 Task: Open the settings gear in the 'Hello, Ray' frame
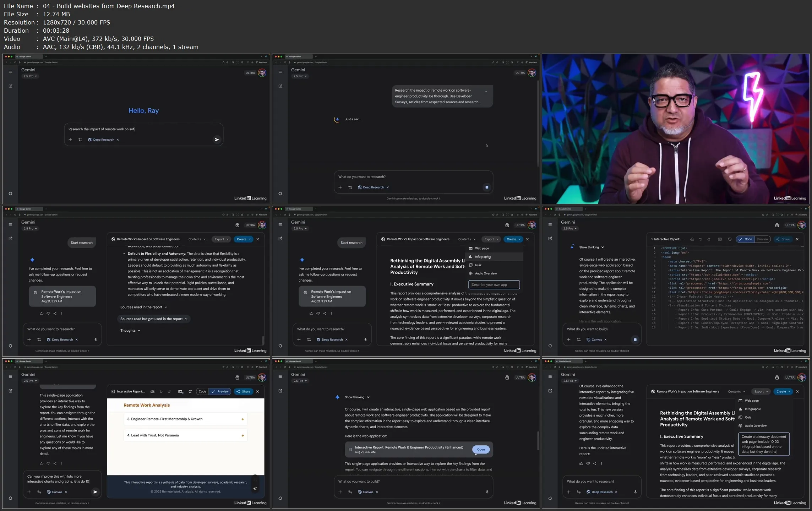coord(10,194)
